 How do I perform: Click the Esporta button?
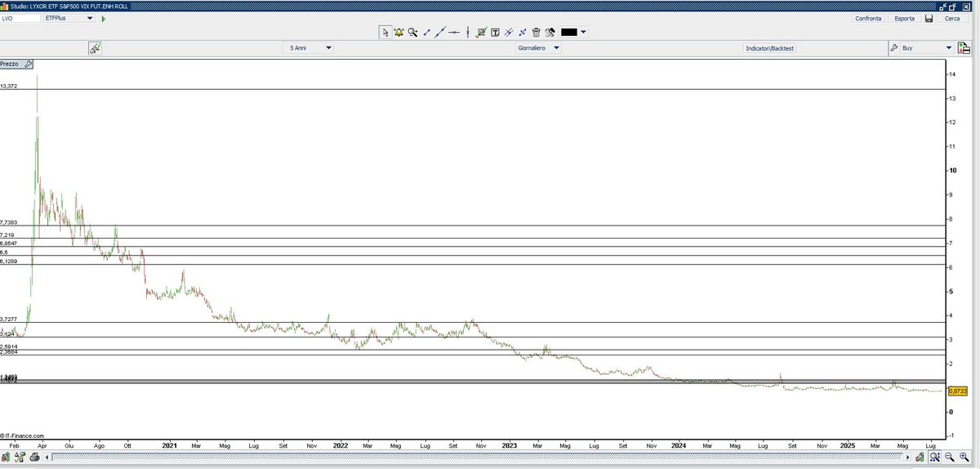905,18
